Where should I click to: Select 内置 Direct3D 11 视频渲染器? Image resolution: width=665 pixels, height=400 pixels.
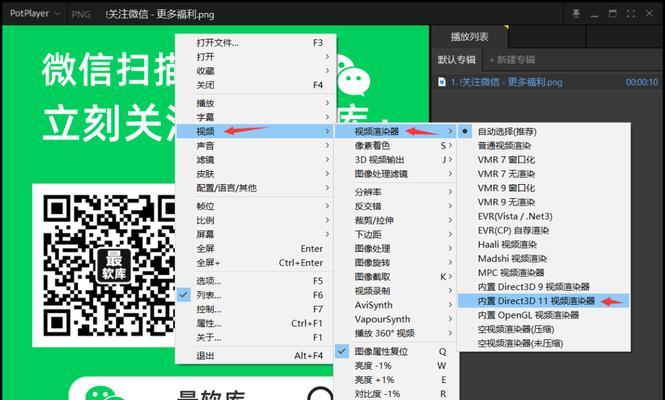544,301
